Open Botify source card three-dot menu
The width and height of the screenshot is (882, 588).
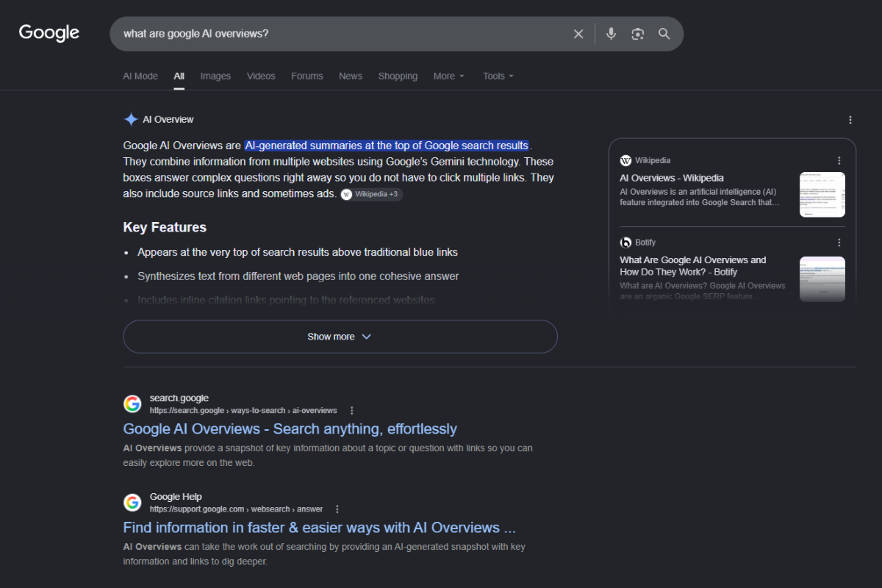tap(839, 243)
